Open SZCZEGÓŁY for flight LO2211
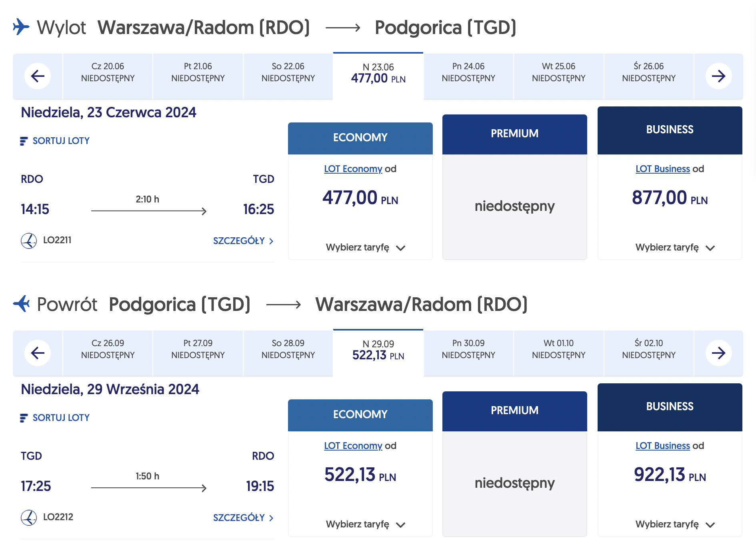 (243, 241)
